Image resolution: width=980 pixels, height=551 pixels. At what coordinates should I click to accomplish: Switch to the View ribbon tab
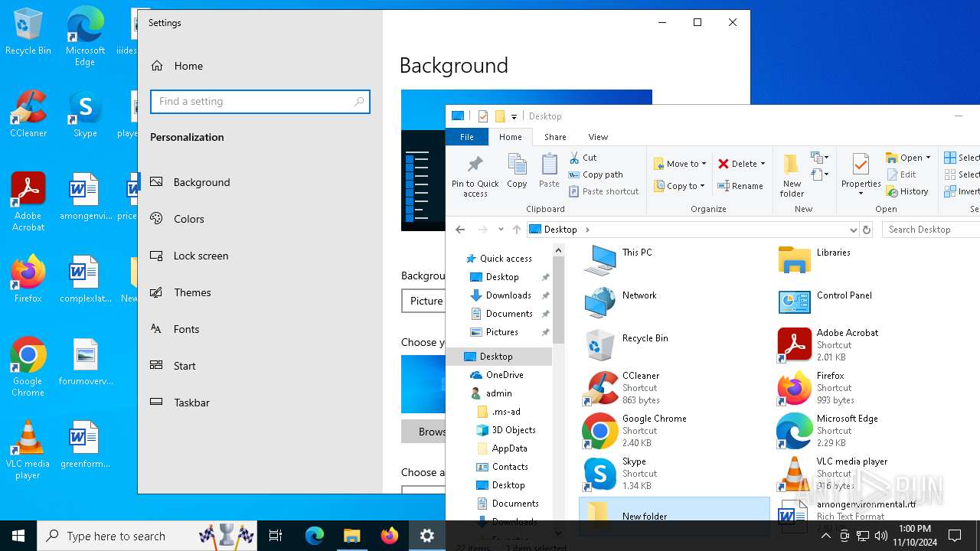[598, 137]
